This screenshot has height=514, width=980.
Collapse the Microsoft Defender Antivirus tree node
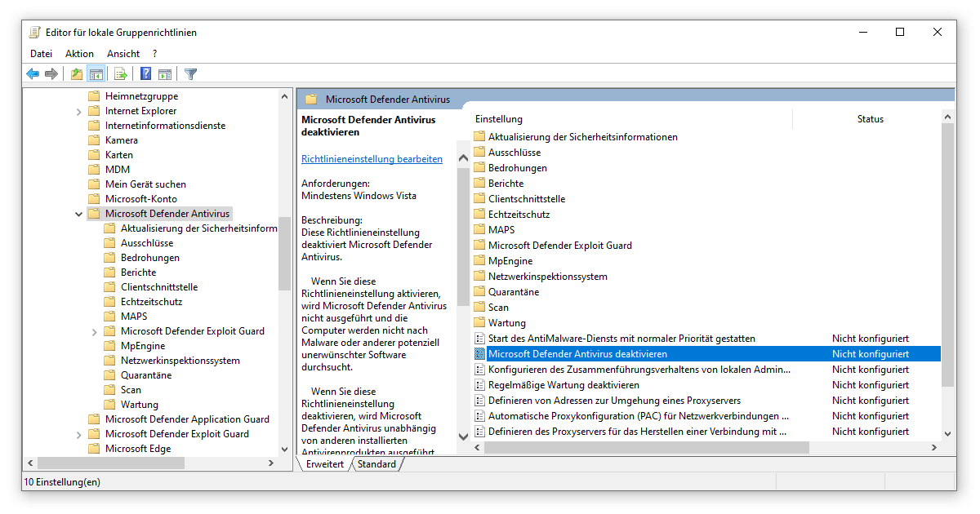78,213
